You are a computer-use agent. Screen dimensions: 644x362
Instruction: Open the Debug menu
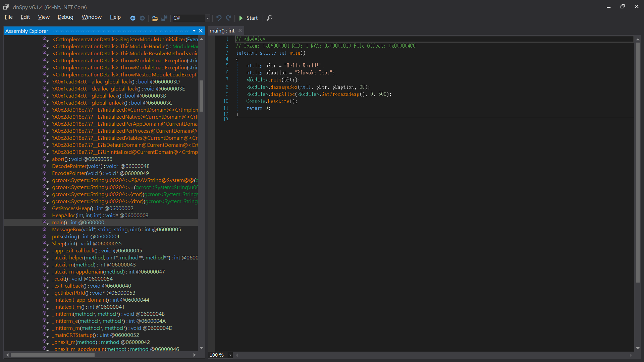(65, 17)
